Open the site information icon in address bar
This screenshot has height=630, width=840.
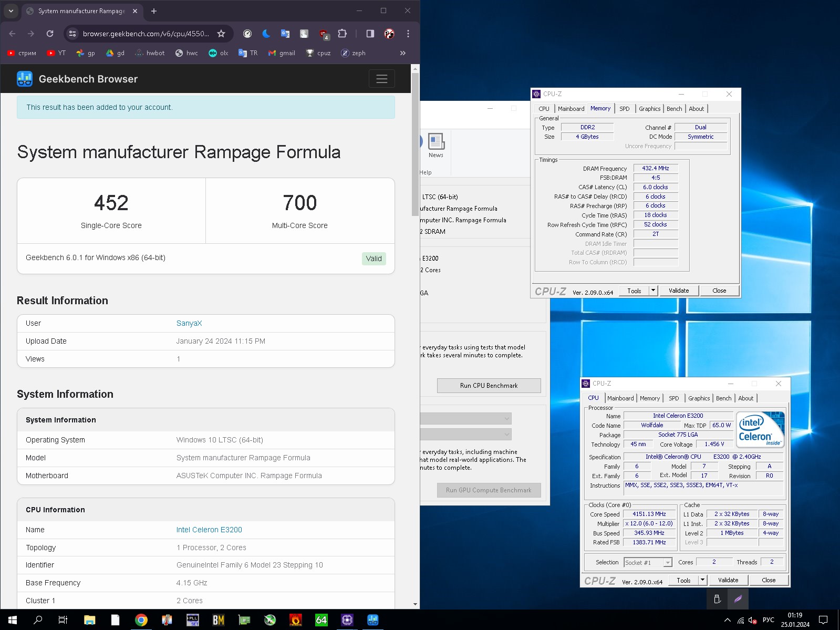click(72, 34)
